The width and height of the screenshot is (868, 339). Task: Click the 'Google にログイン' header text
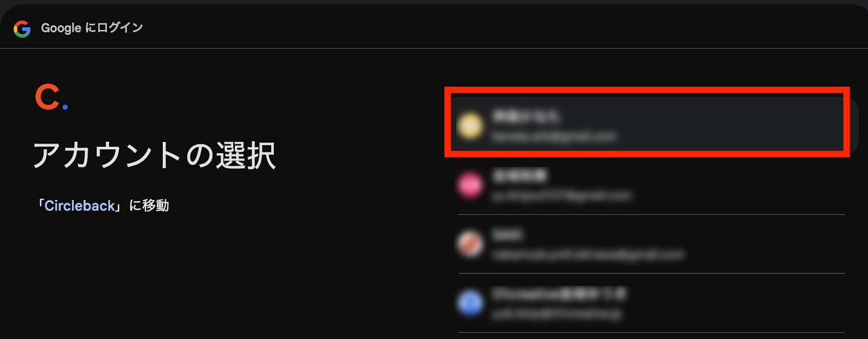coord(92,28)
